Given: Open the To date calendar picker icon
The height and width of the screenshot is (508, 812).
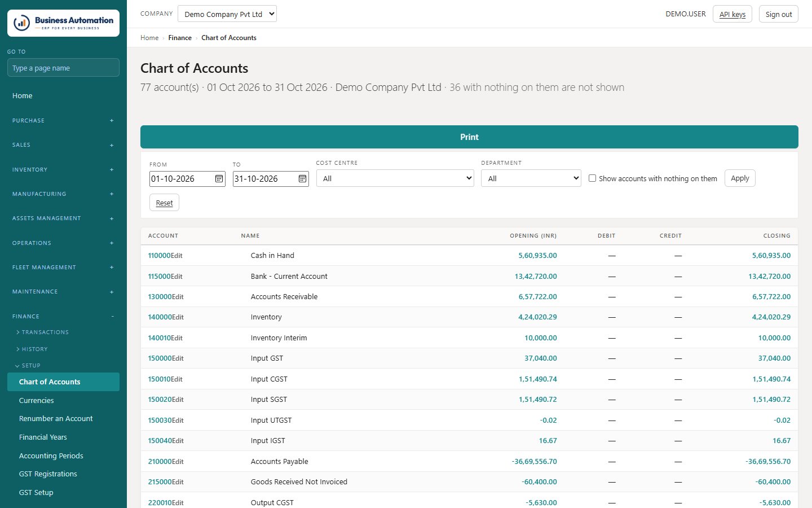Looking at the screenshot, I should (x=302, y=179).
